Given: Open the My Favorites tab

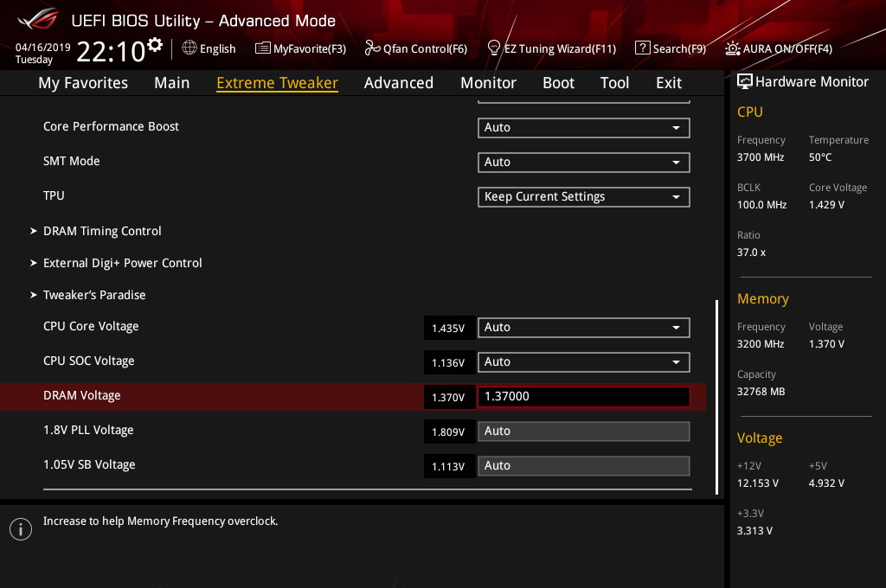Looking at the screenshot, I should click(83, 83).
